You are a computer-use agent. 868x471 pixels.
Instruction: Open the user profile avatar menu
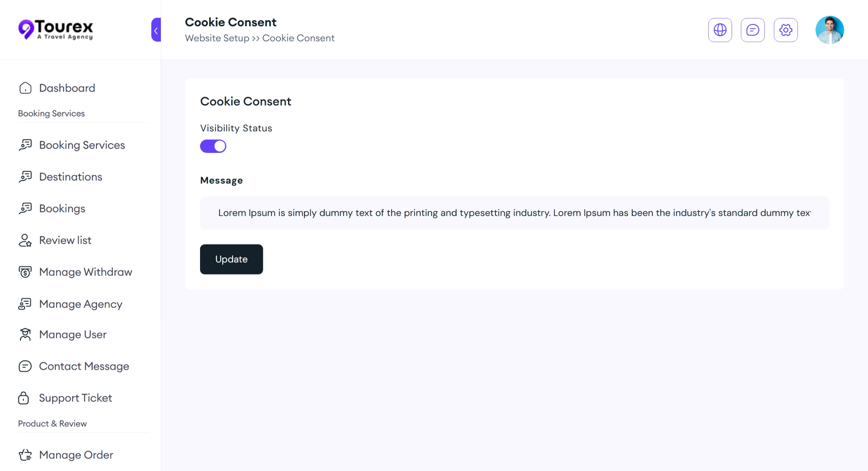click(829, 30)
